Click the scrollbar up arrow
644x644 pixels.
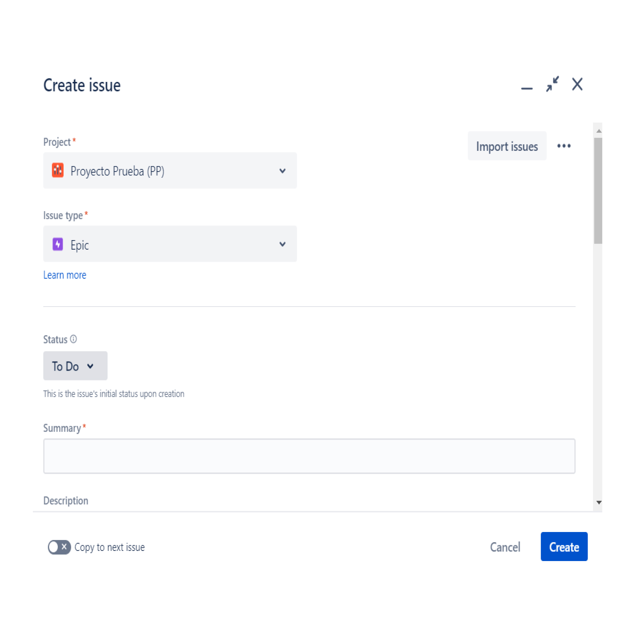pos(599,131)
